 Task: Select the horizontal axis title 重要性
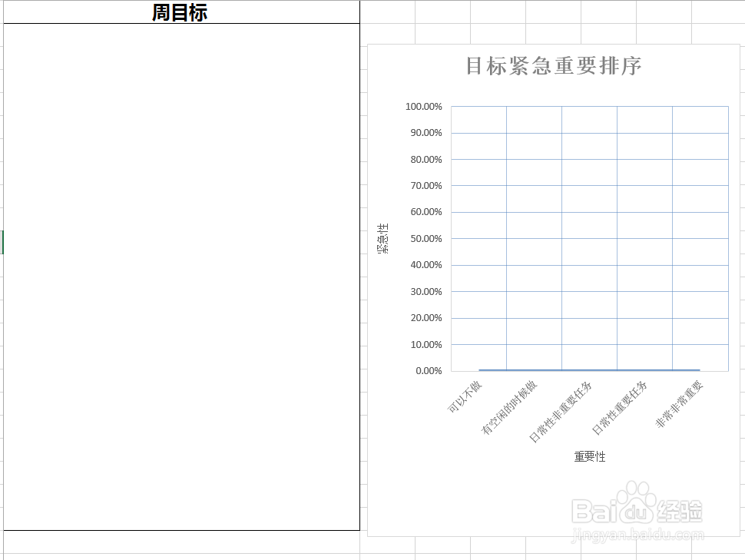590,457
